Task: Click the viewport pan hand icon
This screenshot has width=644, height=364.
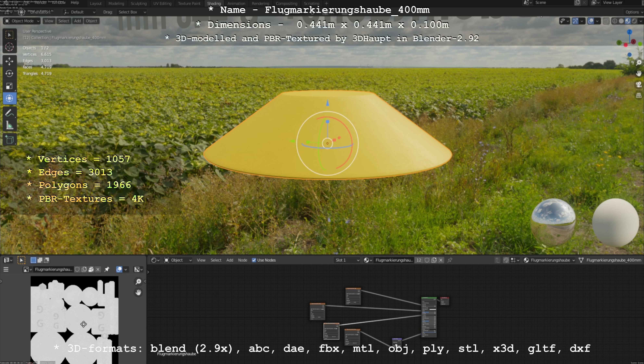Action: [x=639, y=73]
